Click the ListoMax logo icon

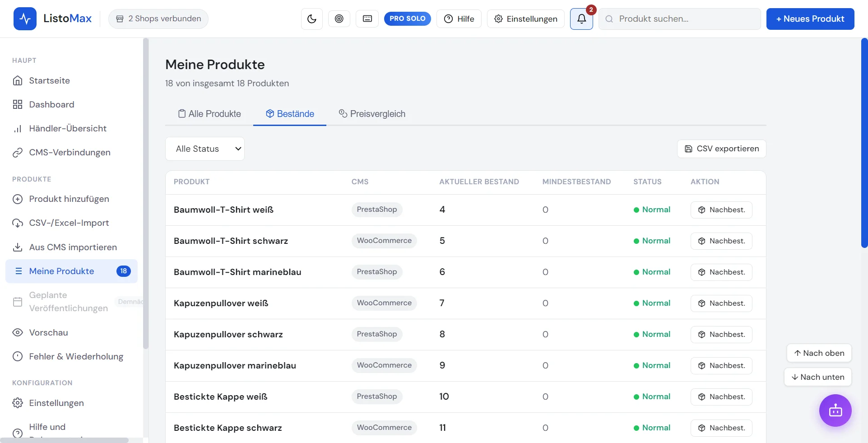click(25, 19)
